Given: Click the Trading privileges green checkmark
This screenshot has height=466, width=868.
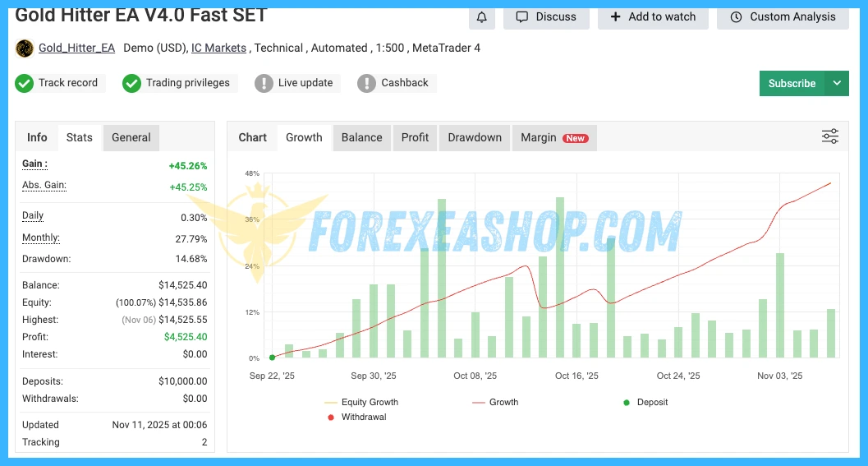Looking at the screenshot, I should pos(131,83).
